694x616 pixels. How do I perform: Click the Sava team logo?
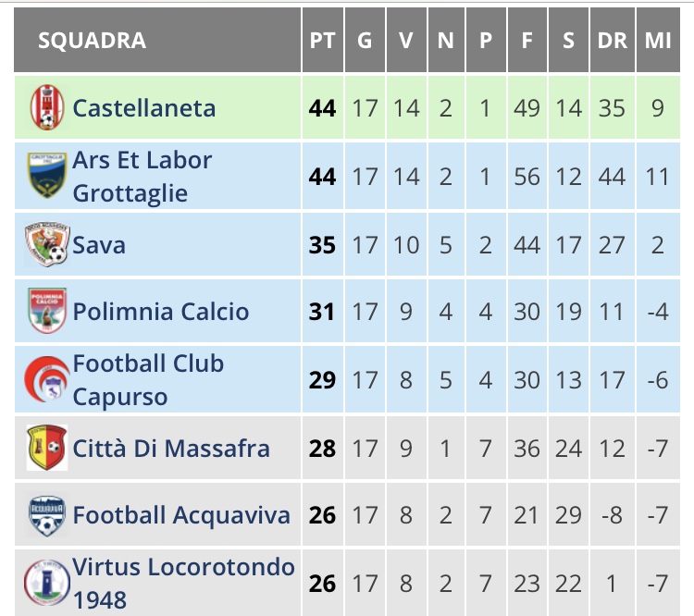tap(47, 244)
